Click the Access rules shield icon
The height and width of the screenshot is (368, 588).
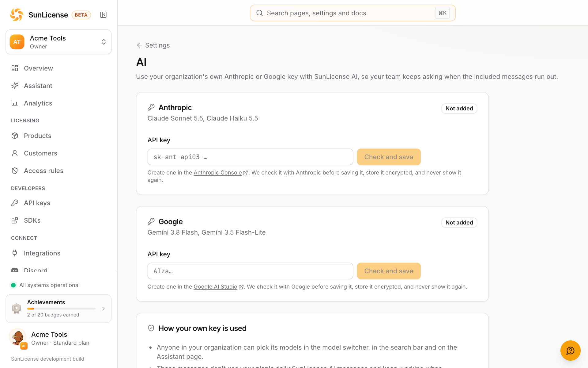[x=15, y=171]
